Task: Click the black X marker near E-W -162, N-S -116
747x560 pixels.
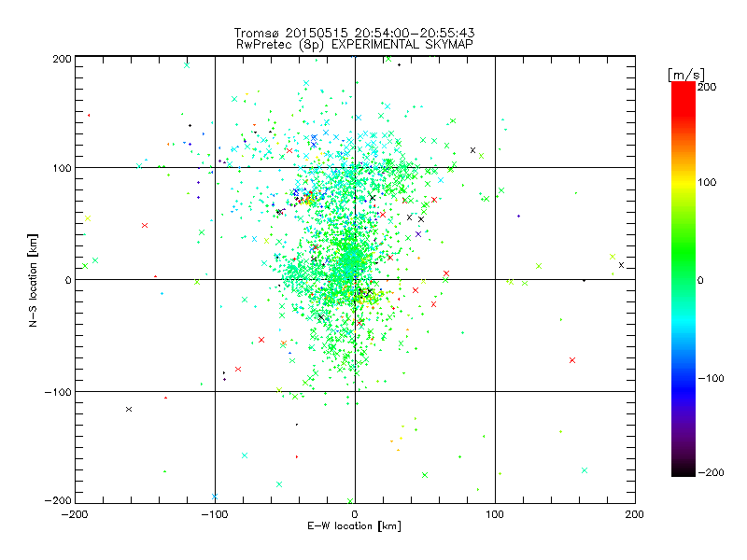Action: point(129,410)
